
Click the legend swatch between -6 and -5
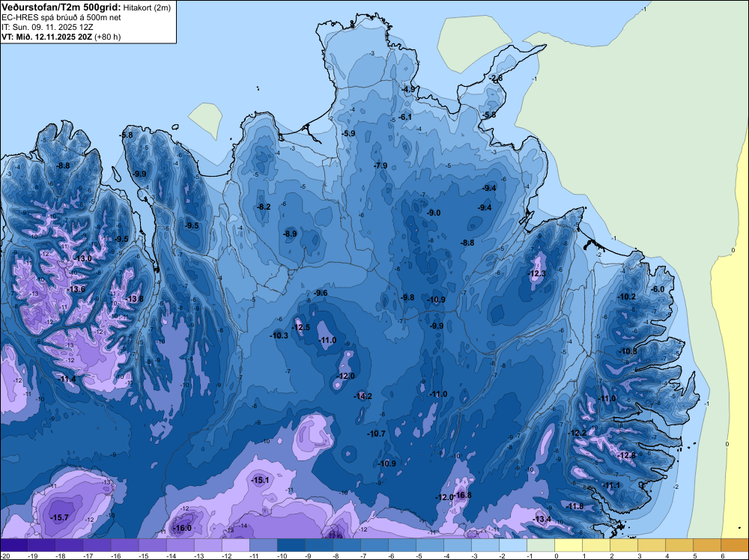(x=402, y=545)
